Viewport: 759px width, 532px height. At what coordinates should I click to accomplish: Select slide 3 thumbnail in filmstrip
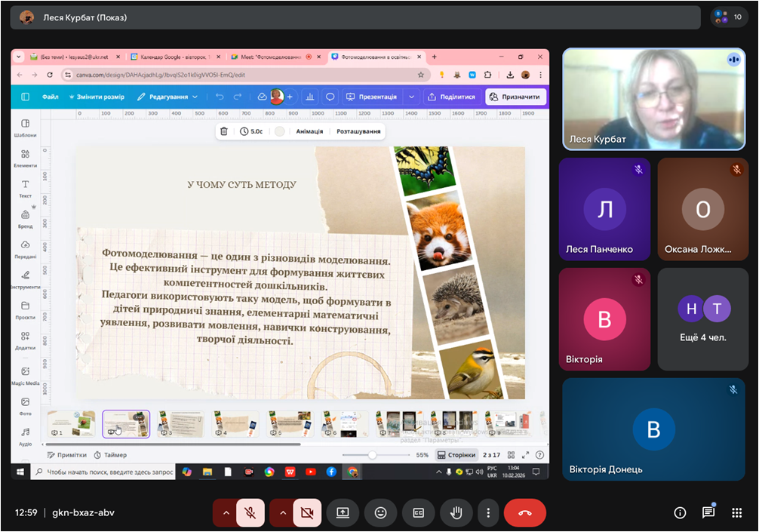tap(180, 423)
